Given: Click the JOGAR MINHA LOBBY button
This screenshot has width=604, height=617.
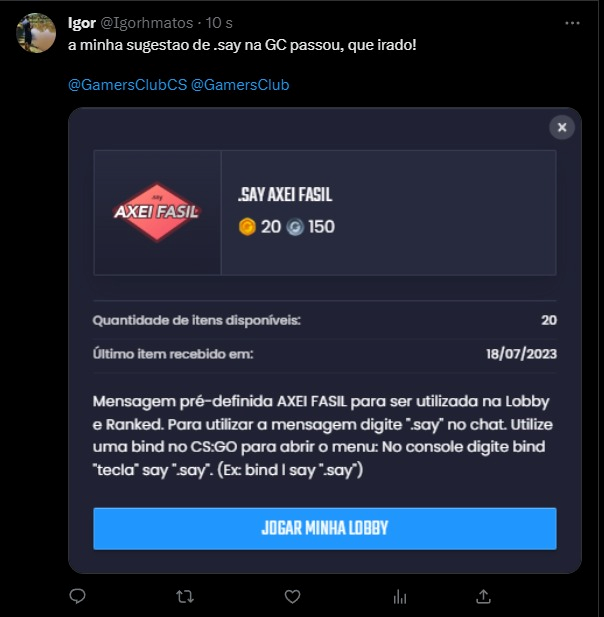Looking at the screenshot, I should coord(324,528).
